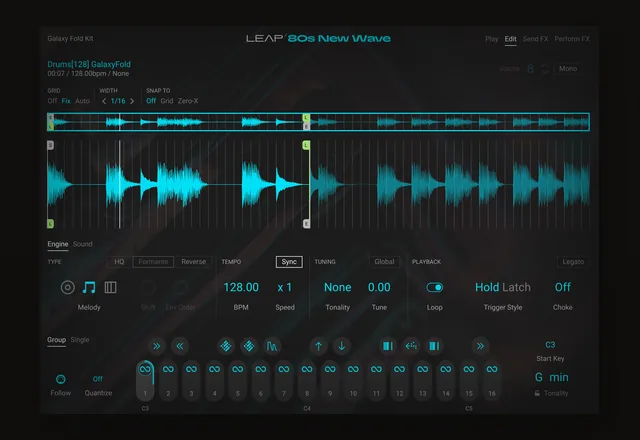Screen dimensions: 640x440
Task: Click the bars icon above key 11
Action: click(x=388, y=346)
